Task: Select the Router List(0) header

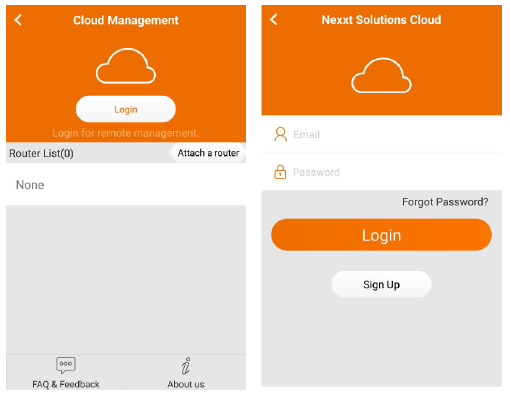Action: (x=41, y=153)
